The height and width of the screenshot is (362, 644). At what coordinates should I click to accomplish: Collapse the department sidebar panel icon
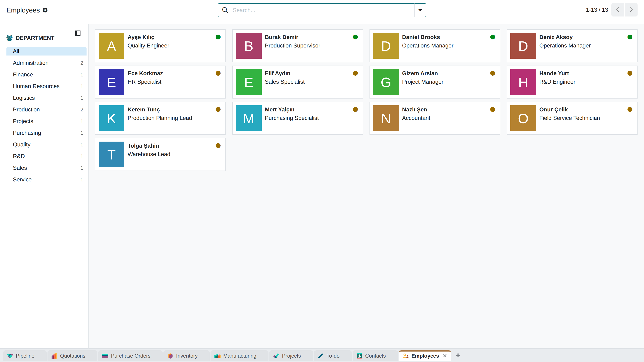click(x=78, y=33)
